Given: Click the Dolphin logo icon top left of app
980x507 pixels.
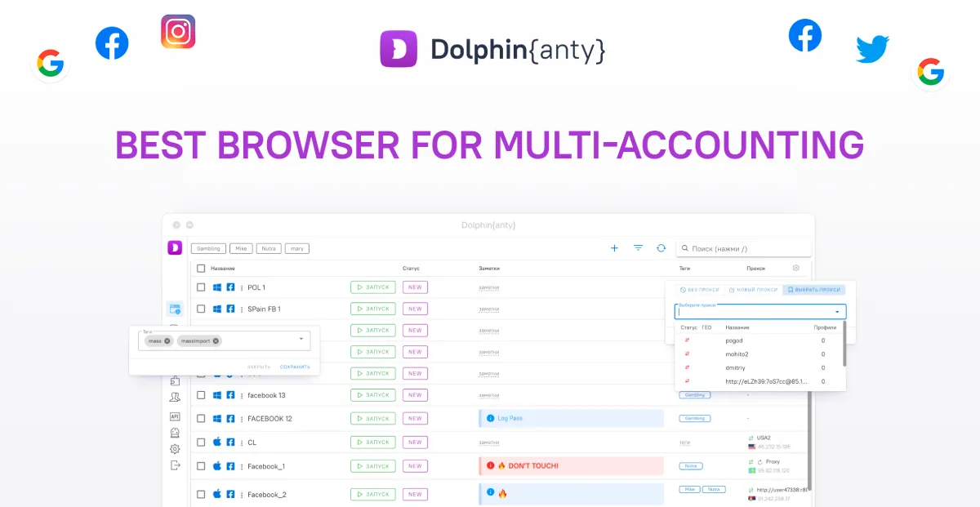Looking at the screenshot, I should coord(175,247).
